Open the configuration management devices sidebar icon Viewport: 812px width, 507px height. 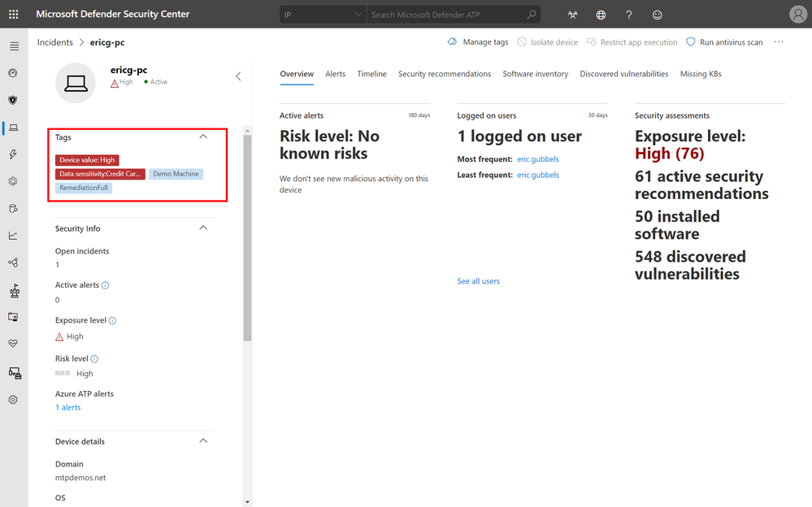click(15, 373)
